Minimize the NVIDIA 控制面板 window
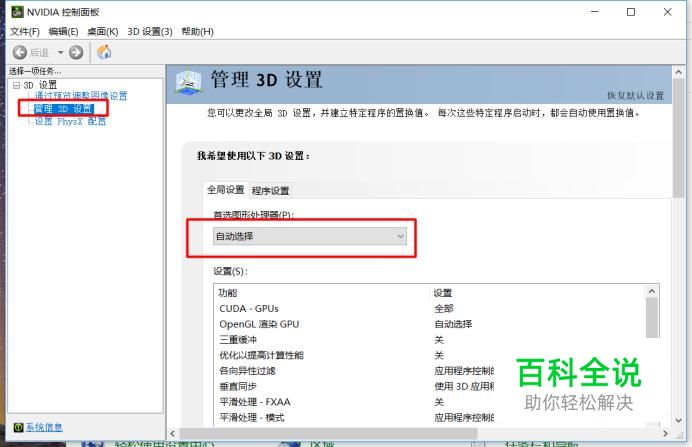This screenshot has height=447, width=692. 595,12
